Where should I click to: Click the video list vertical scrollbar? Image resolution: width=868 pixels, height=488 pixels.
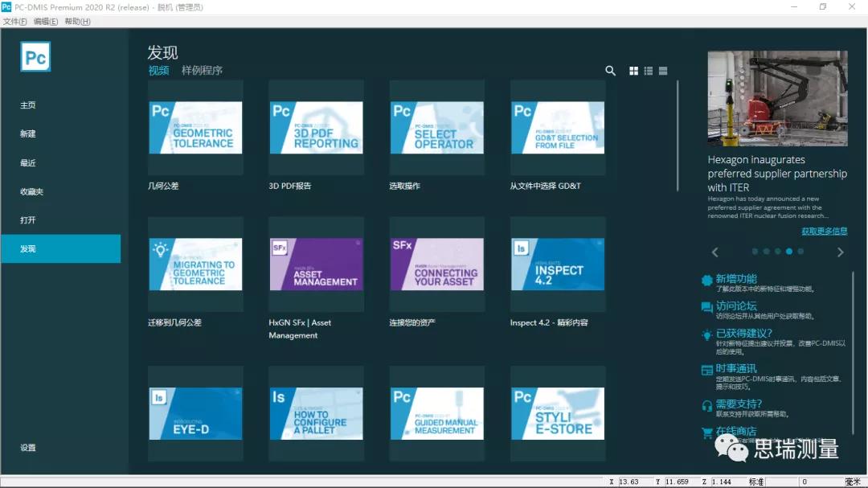[x=678, y=136]
